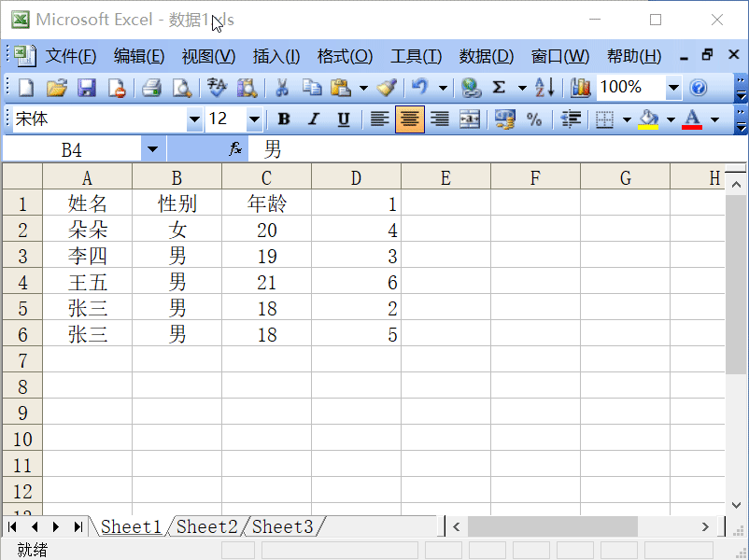Select the Format Painter tool
Image resolution: width=749 pixels, height=560 pixels.
point(387,88)
